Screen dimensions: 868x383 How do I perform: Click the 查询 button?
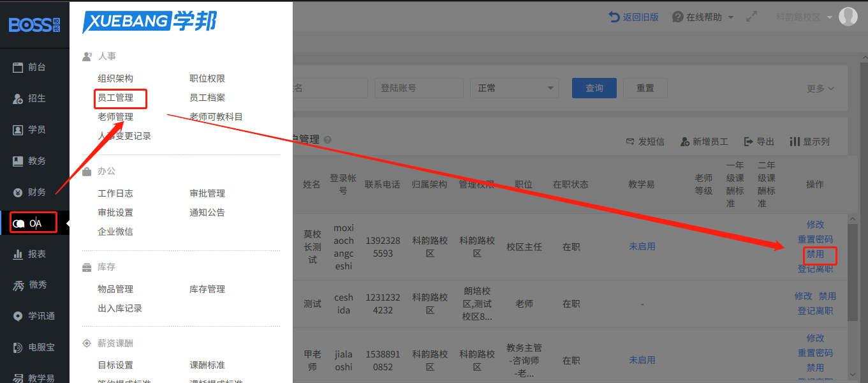click(x=594, y=88)
